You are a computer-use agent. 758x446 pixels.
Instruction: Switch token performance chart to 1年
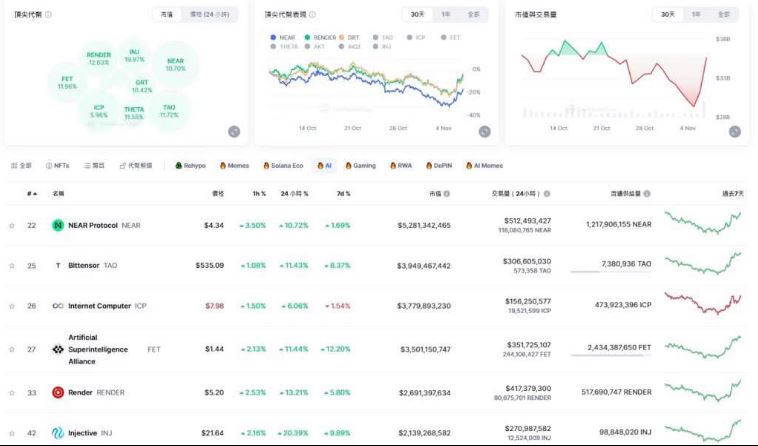[445, 15]
